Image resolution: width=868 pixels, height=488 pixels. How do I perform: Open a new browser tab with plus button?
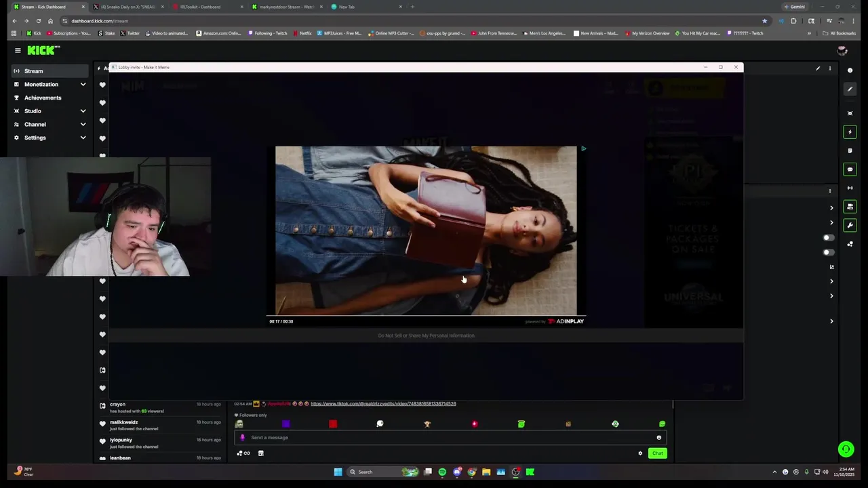[x=412, y=7]
